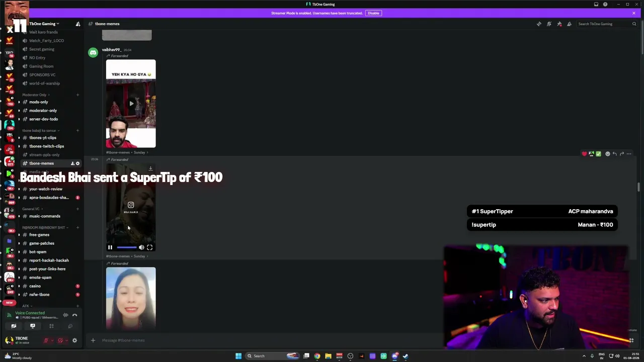Toggle the camera on in voice panel
Image resolution: width=644 pixels, height=362 pixels.
(14, 326)
